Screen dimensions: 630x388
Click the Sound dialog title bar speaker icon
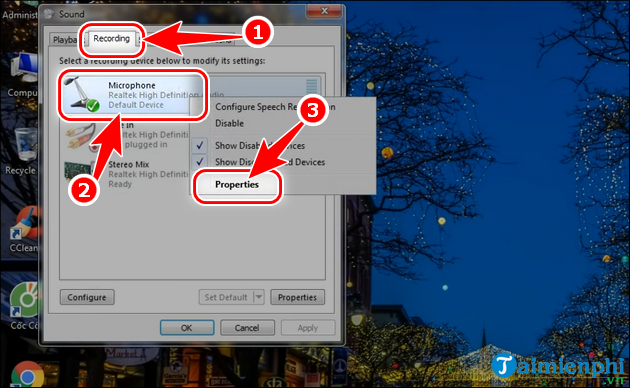click(x=49, y=14)
